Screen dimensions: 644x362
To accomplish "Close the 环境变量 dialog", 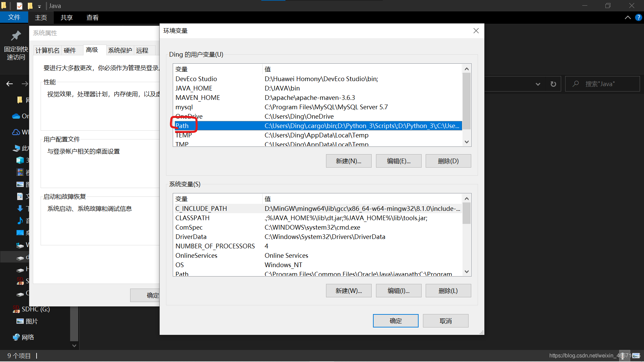I will coord(476,31).
